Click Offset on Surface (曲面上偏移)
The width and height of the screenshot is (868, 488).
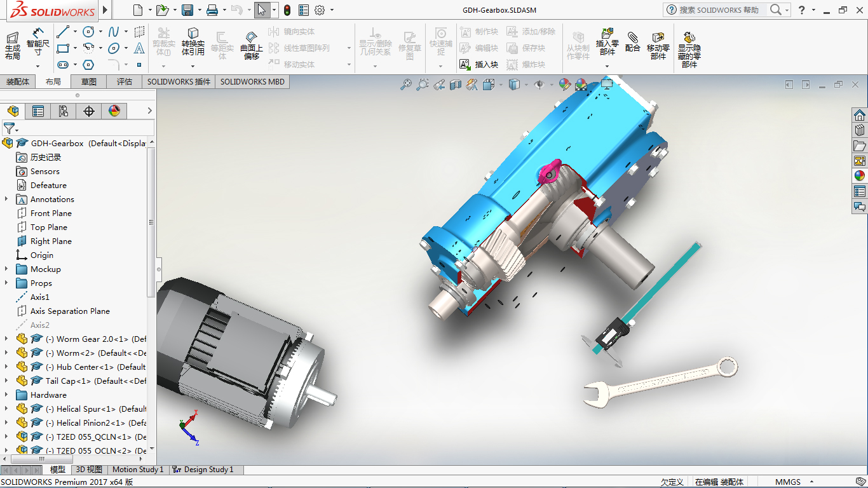coord(251,46)
